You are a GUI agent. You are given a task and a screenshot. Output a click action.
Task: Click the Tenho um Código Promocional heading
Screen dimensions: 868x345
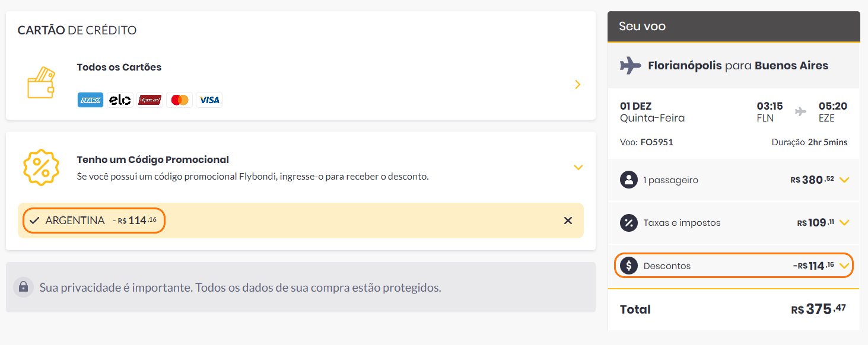153,159
